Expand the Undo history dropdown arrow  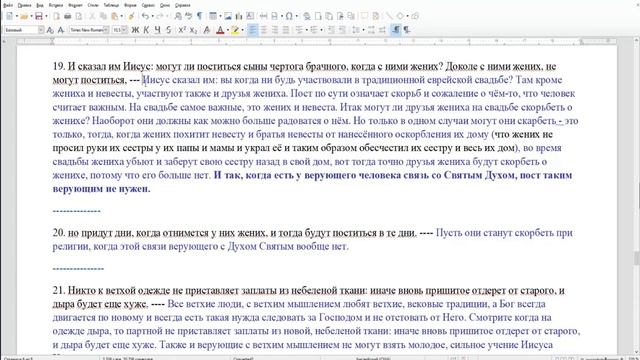click(x=152, y=16)
